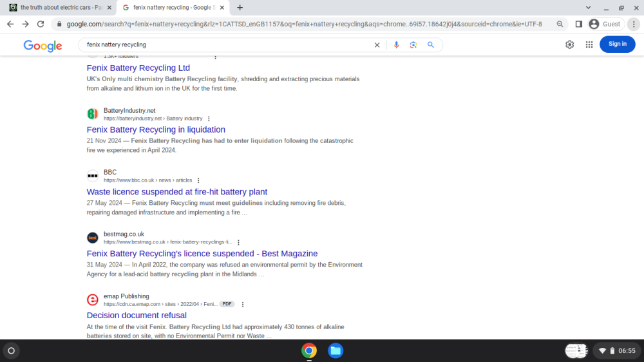Click the PDF badge on emap result
Viewport: 644px width, 362px height.
click(x=227, y=304)
